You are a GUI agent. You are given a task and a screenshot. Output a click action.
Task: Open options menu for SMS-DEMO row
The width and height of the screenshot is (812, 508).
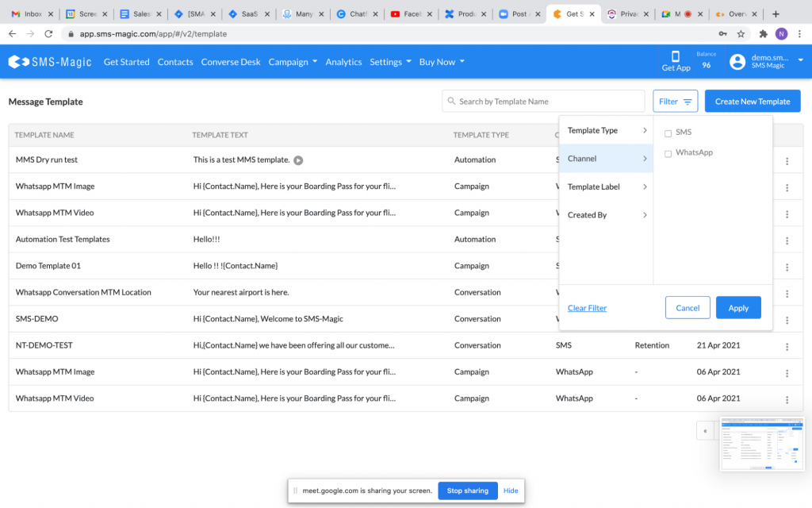pos(787,321)
